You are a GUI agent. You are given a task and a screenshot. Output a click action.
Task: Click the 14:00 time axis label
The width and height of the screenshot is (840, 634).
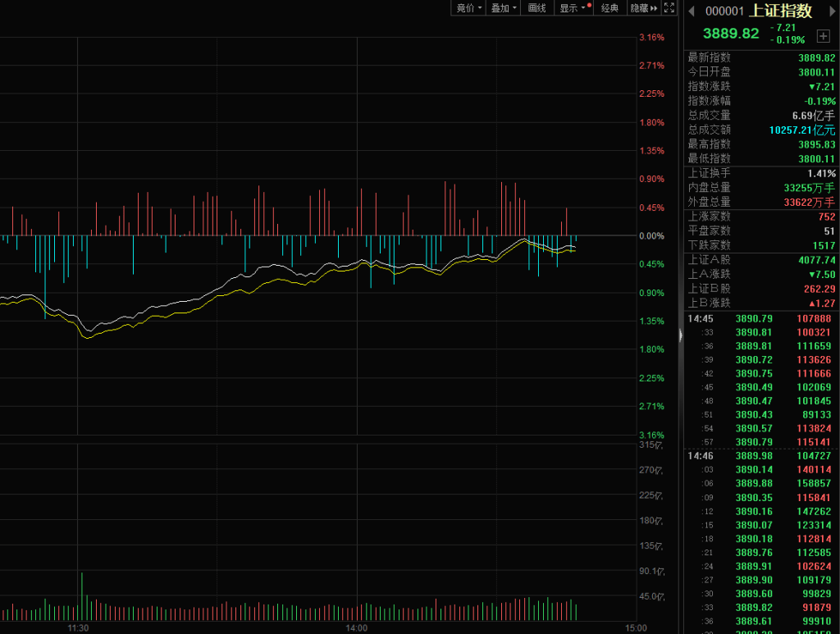[356, 627]
